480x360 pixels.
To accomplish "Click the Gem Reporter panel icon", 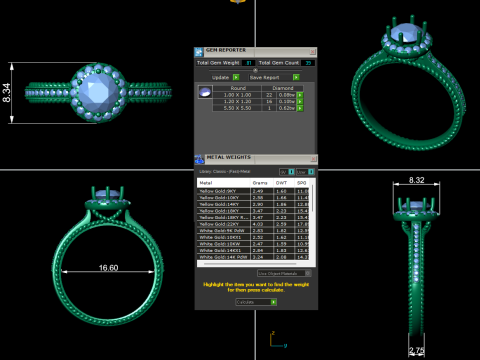I will (199, 52).
